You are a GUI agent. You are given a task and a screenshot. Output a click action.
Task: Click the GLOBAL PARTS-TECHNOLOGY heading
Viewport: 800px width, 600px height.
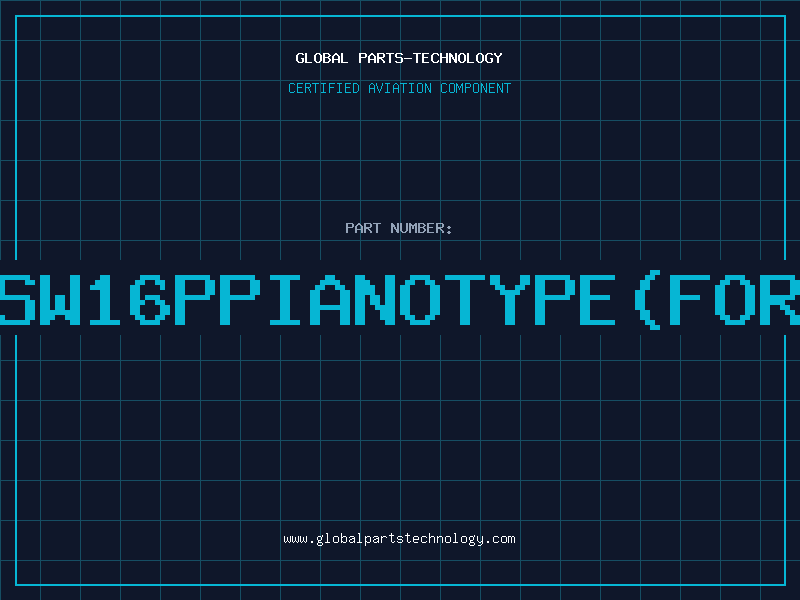tap(399, 58)
